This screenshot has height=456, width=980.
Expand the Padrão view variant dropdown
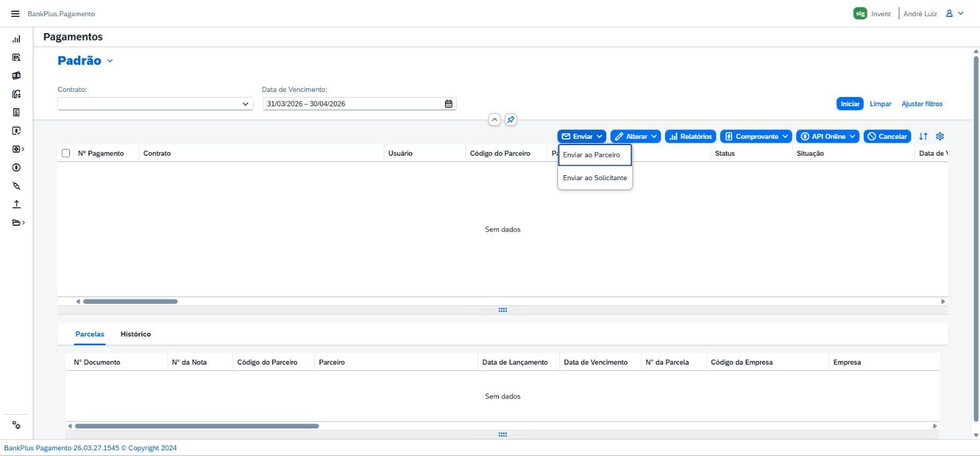pos(110,61)
